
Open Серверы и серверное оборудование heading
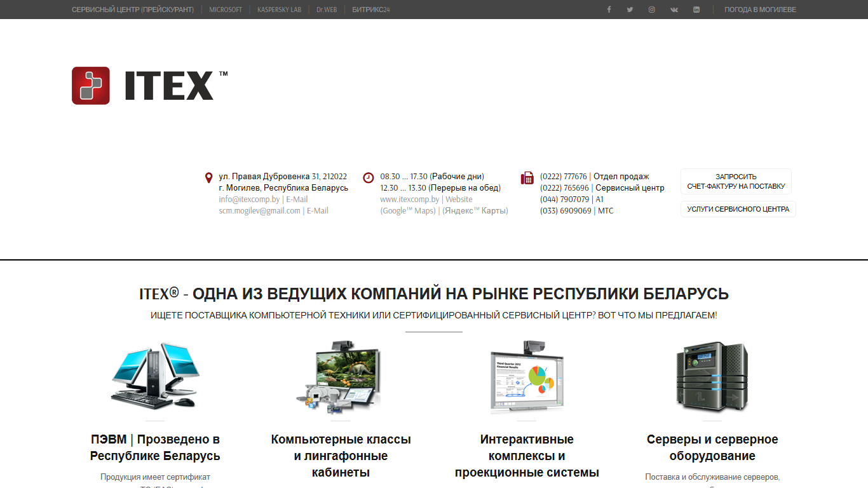click(x=712, y=447)
